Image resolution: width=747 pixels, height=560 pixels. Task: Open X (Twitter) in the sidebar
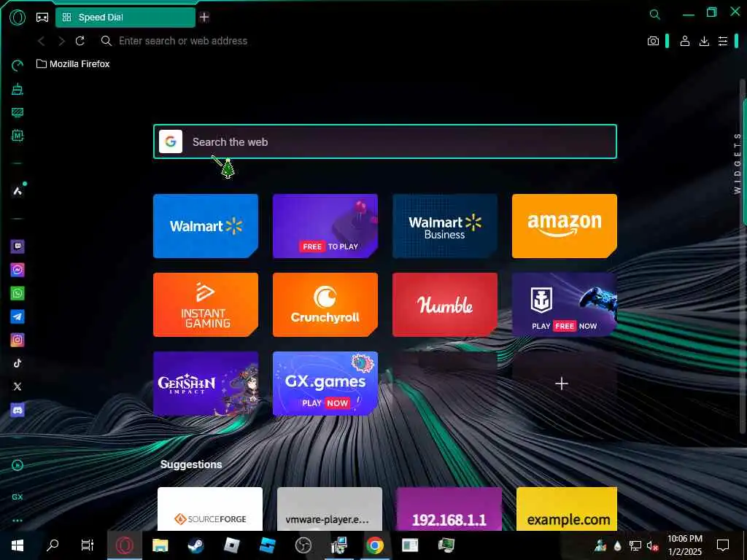[18, 386]
